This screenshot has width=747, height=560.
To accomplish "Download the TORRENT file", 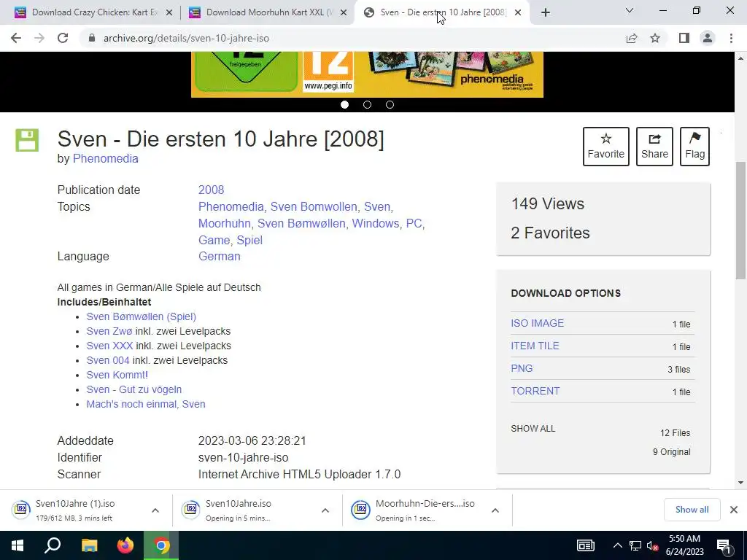I will (535, 391).
